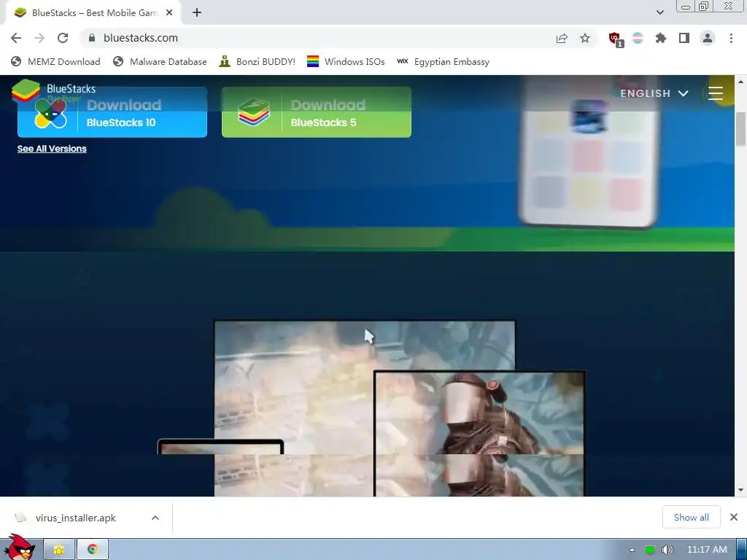
Task: Click the scrollbar up arrow
Action: click(741, 82)
